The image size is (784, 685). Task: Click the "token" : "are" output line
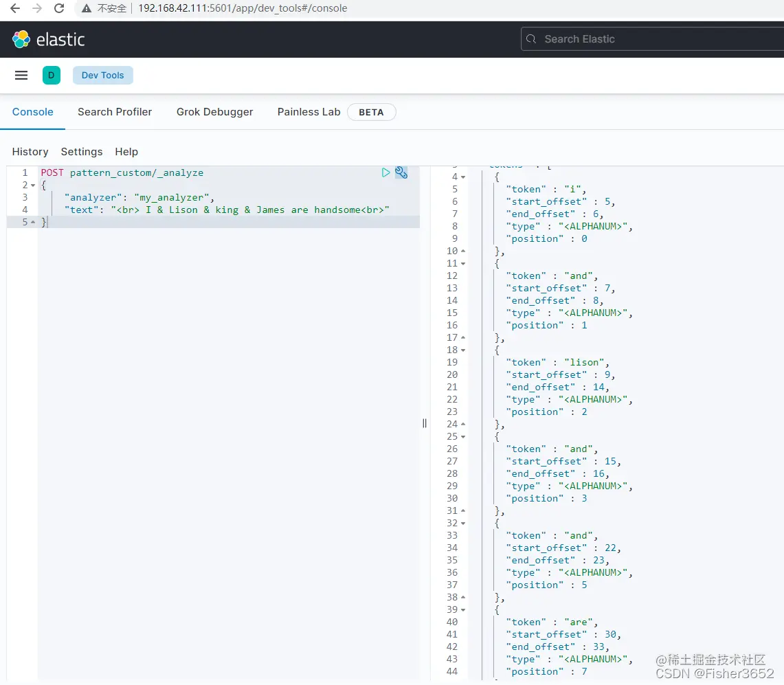click(x=552, y=622)
